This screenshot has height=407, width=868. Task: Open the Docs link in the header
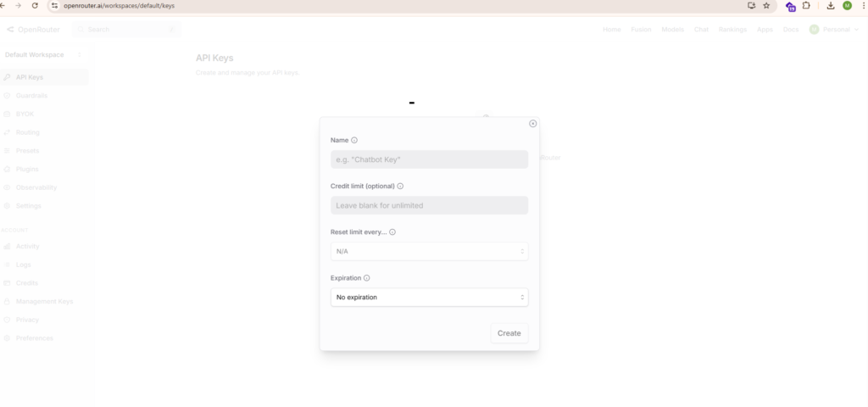tap(790, 30)
